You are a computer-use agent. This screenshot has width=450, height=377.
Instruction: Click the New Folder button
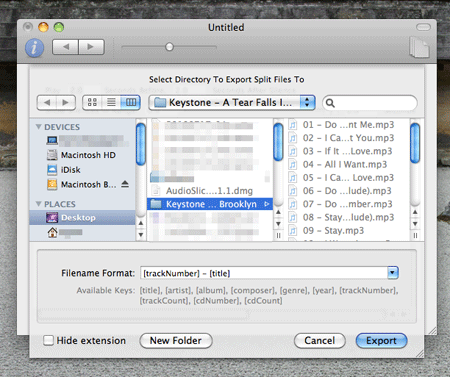(x=176, y=341)
